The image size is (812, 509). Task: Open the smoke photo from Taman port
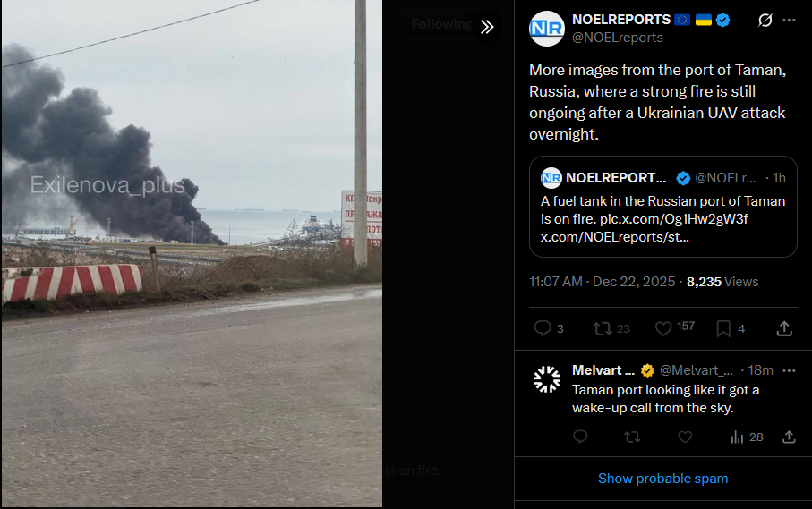click(192, 253)
